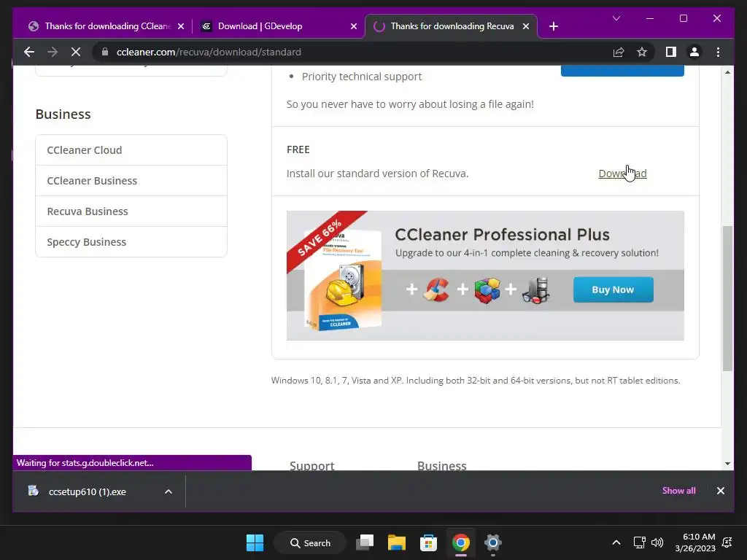Viewport: 747px width, 560px height.
Task: Open the clock showing 6:10 AM
Action: 695,542
